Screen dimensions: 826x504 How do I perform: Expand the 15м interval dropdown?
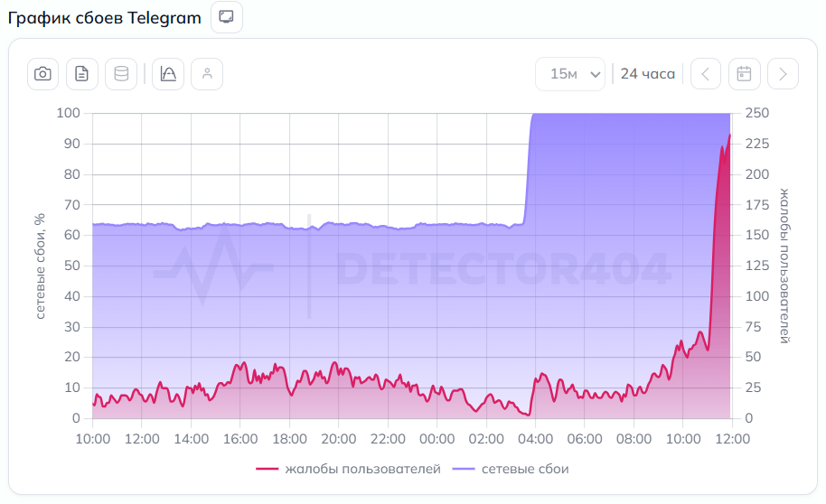tap(570, 74)
